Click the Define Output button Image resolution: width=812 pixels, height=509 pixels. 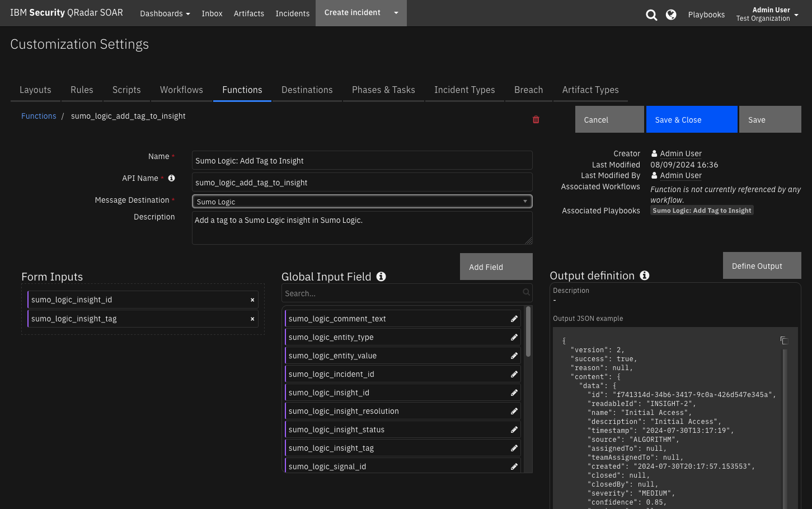tap(762, 265)
